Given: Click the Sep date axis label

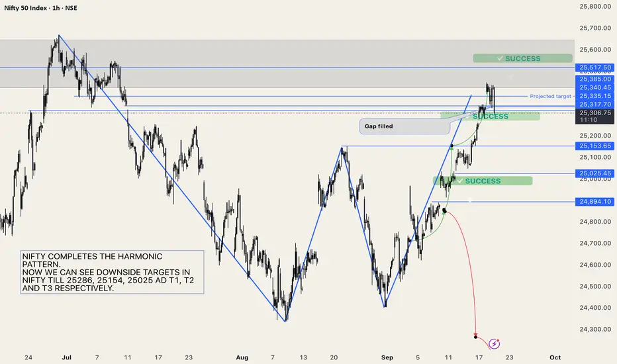Looking at the screenshot, I should pyautogui.click(x=387, y=357).
